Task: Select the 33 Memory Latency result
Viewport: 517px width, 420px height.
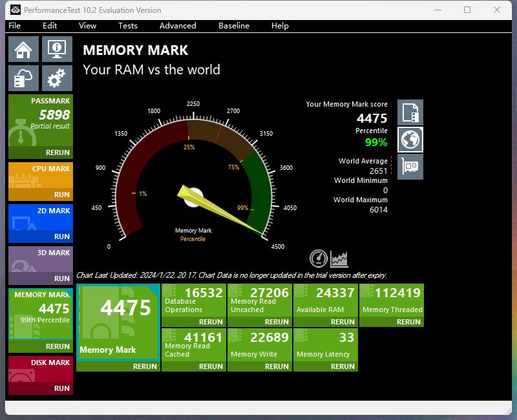Action: [326, 345]
